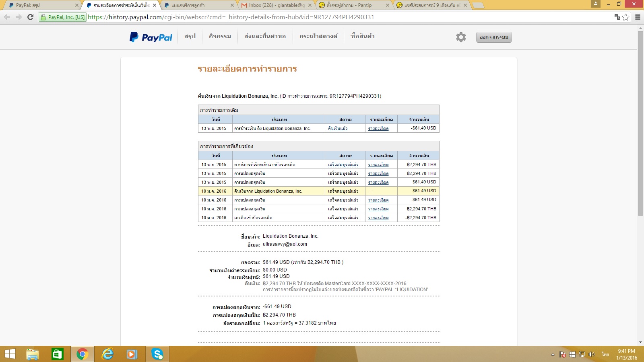Click scrollbar down arrow
Image resolution: width=644 pixels, height=362 pixels.
[x=640, y=342]
